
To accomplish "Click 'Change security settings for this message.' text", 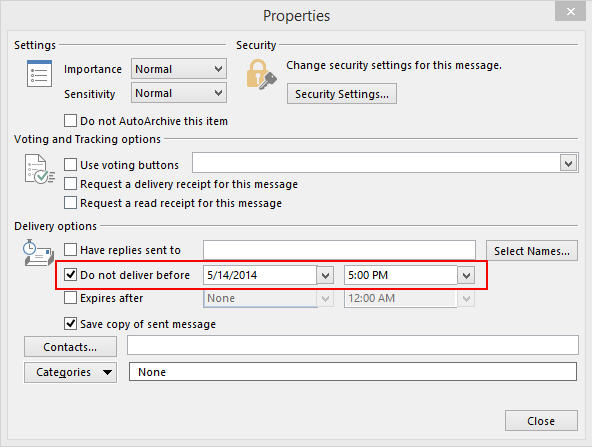I will point(394,65).
